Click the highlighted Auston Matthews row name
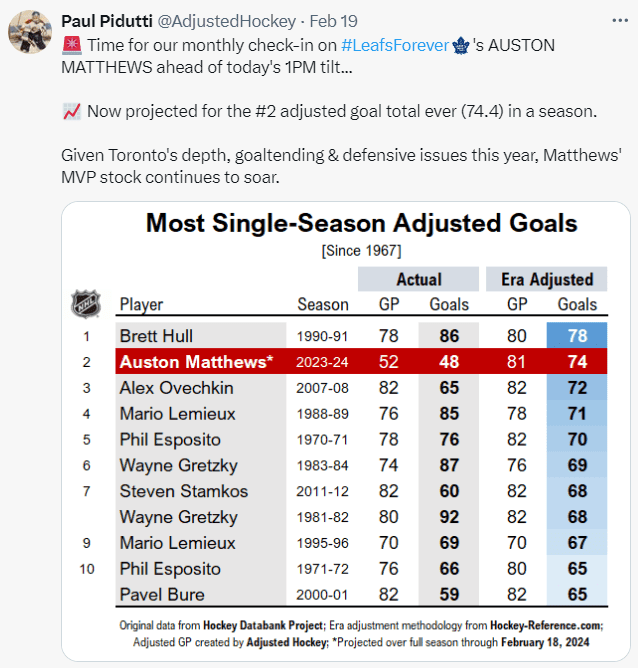Viewport: 638px width, 668px height. (196, 362)
